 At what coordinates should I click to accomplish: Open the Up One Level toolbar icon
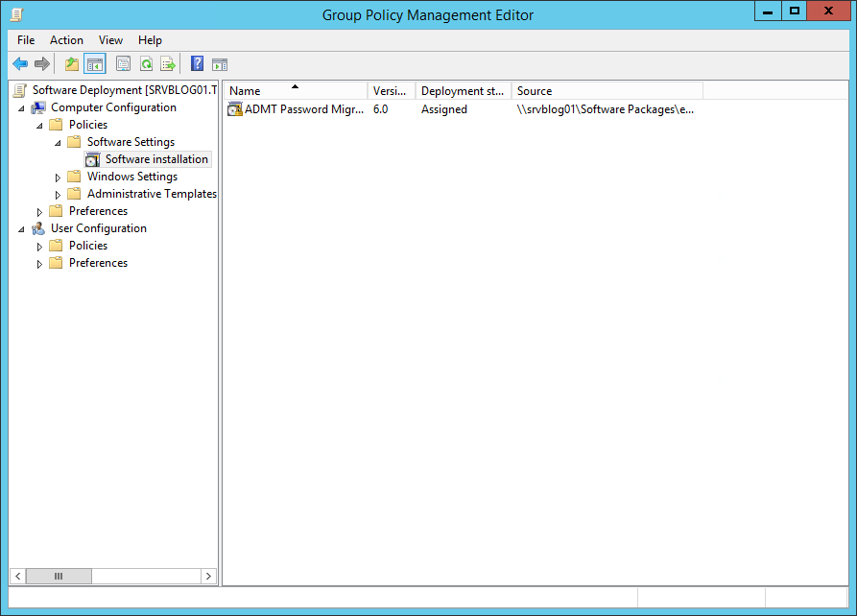coord(70,63)
